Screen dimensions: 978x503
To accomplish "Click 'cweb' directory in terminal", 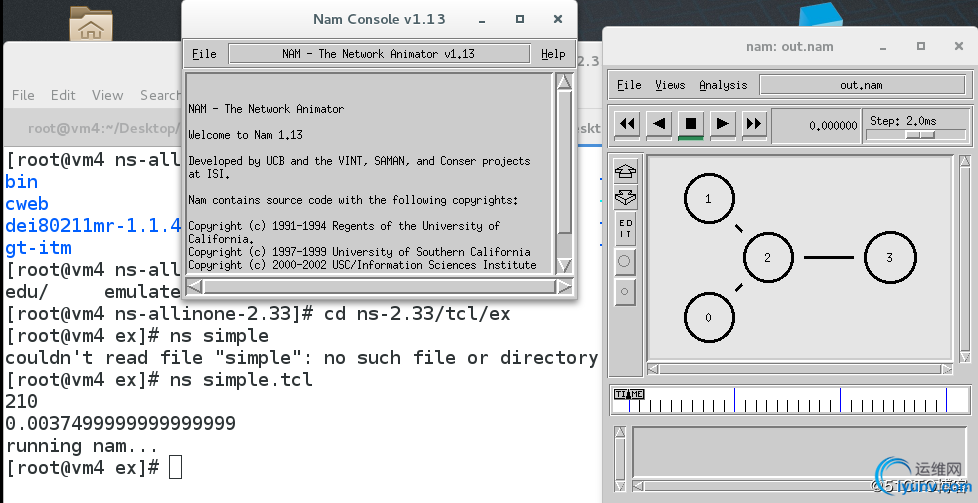I will (27, 204).
